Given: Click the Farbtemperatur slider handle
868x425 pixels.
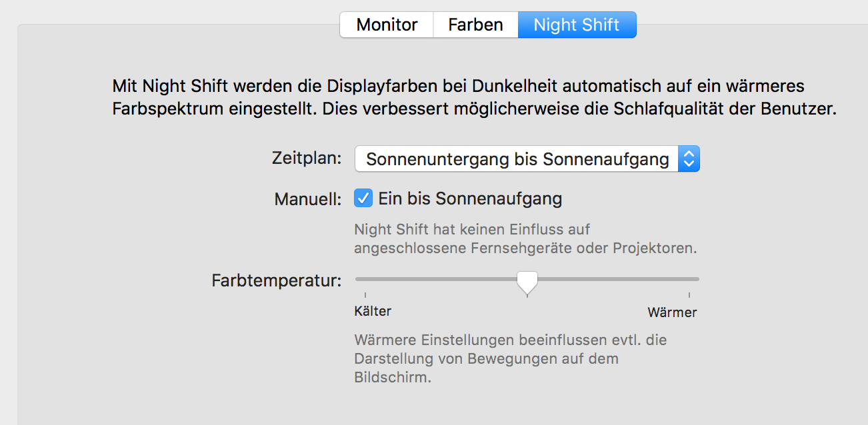Looking at the screenshot, I should pyautogui.click(x=527, y=281).
